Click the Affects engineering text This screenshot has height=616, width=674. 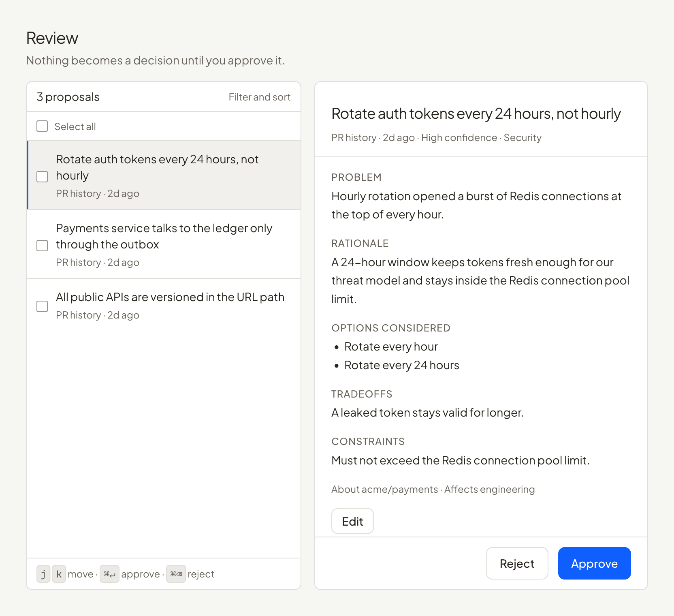tap(489, 489)
